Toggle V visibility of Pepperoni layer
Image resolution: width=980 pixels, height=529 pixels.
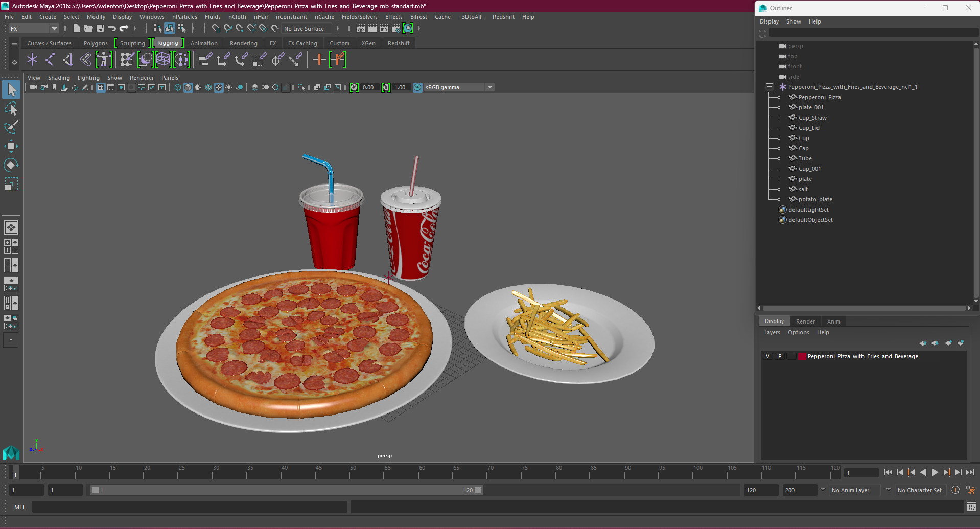coord(767,356)
